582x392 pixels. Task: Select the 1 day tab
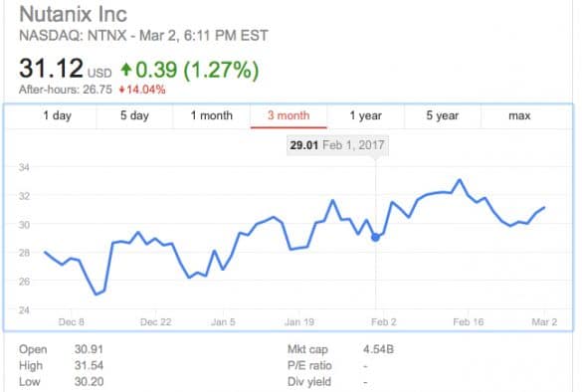(57, 115)
